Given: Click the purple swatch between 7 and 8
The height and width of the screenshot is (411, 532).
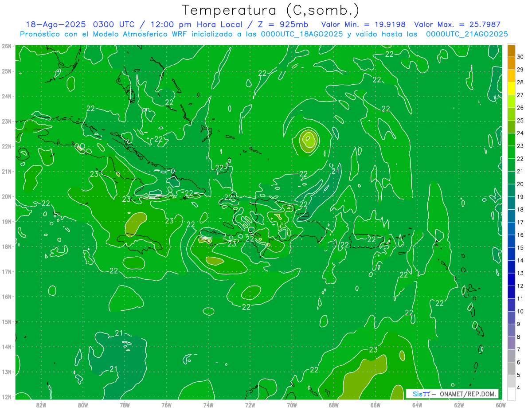Looking at the screenshot, I should [x=511, y=343].
